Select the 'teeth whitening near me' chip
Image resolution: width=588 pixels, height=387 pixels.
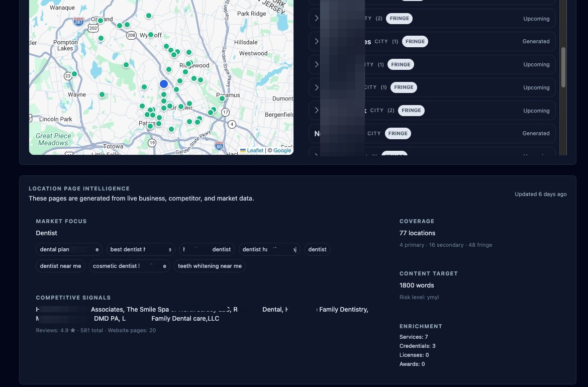click(x=210, y=266)
